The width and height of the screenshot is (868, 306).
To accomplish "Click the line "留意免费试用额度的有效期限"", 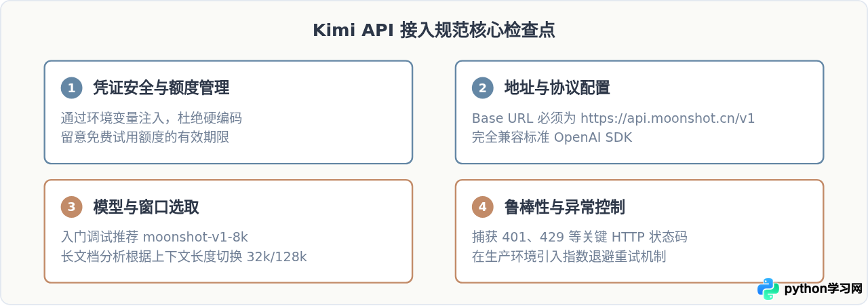I will 145,137.
